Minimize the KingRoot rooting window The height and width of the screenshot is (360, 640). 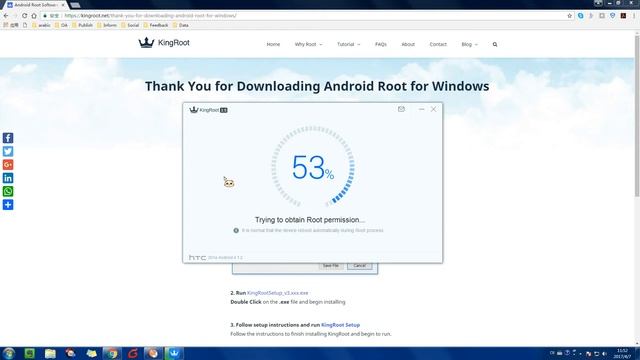click(421, 109)
